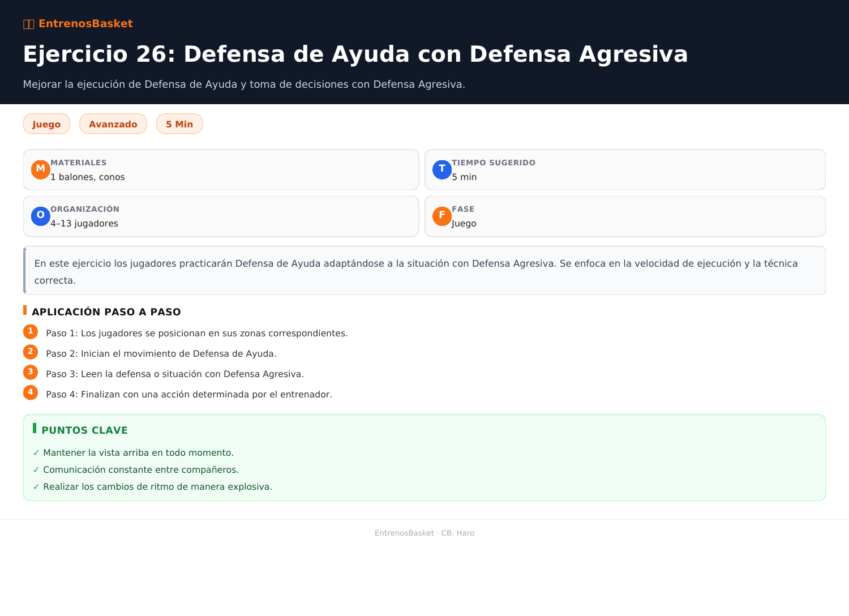849x616 pixels.
Task: Click the 'Juego' phase value
Action: pos(464,224)
